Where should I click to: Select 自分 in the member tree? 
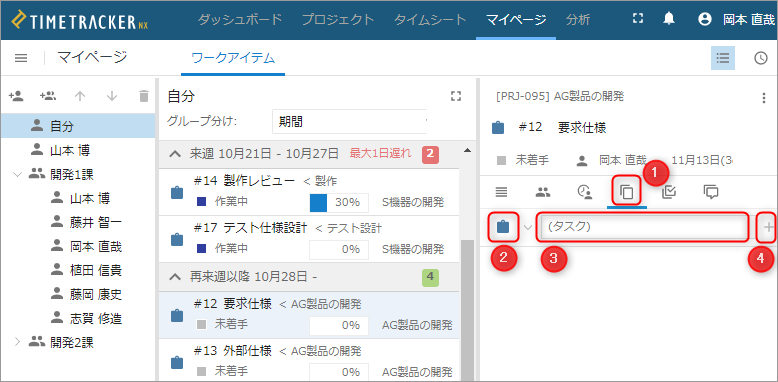point(78,126)
